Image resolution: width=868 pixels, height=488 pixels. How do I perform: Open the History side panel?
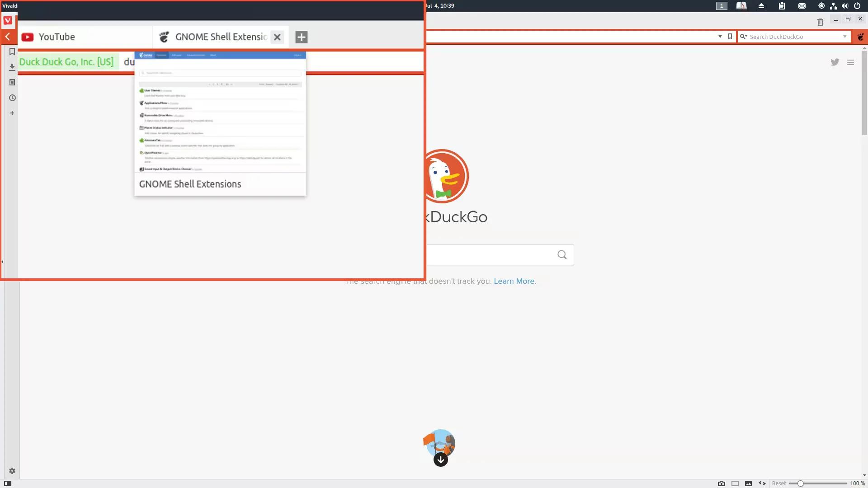12,98
